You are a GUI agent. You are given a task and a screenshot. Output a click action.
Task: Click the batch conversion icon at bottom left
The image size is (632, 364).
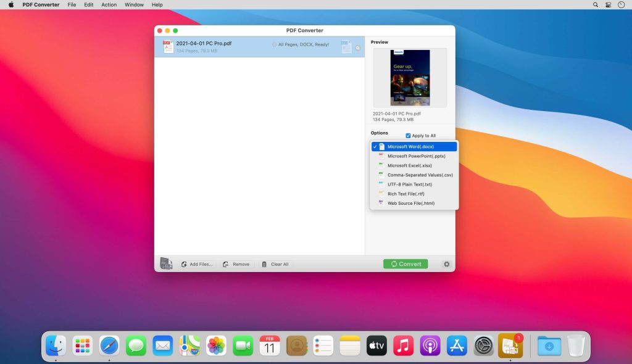click(x=165, y=263)
